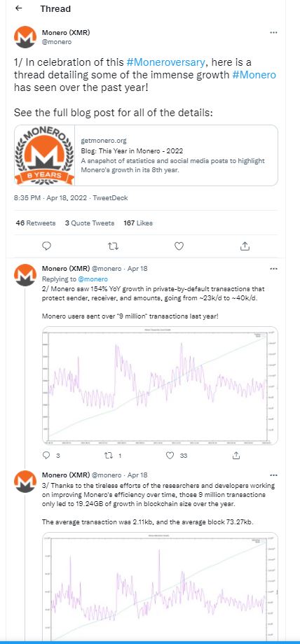Open more options on the 3/ tweet
The image size is (300, 644).
273,475
